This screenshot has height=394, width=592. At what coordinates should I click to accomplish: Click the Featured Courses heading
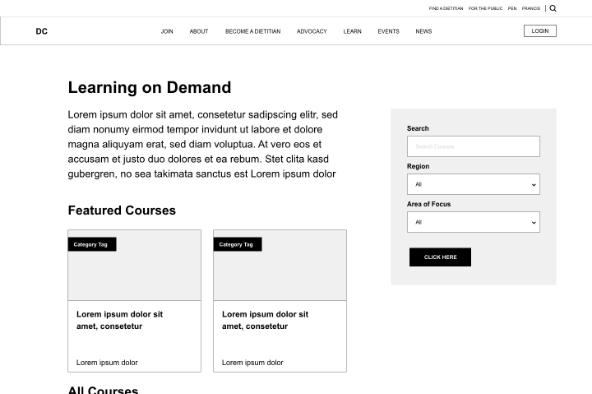pos(122,210)
